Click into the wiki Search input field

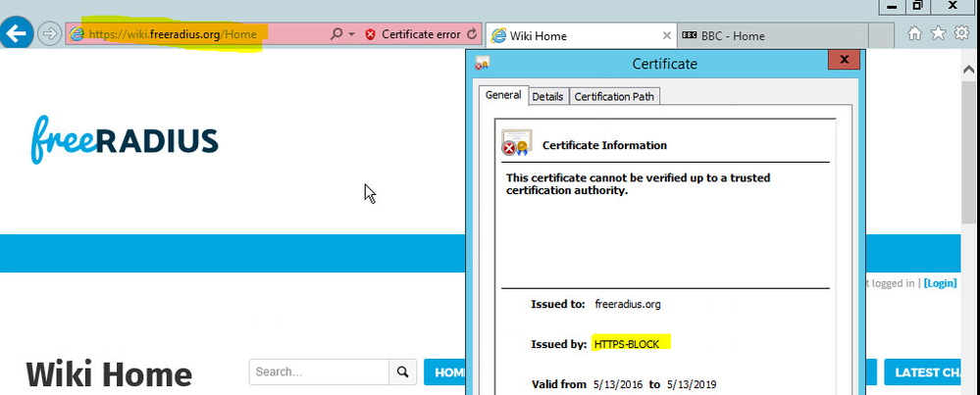[319, 372]
